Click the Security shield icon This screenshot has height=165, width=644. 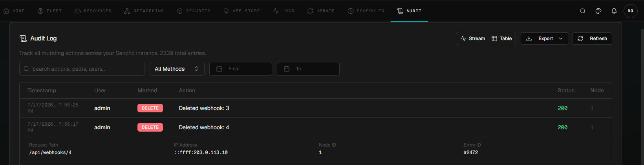[x=180, y=11]
